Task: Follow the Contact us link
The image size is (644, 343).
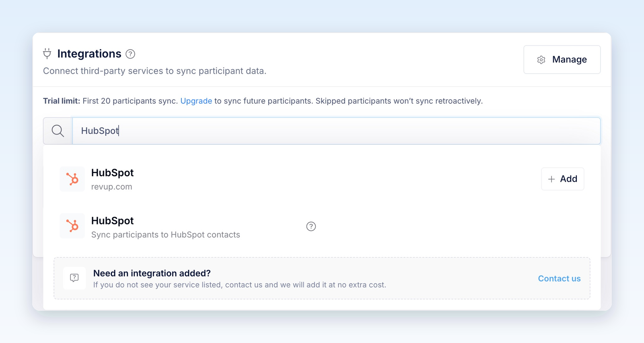Action: 559,279
